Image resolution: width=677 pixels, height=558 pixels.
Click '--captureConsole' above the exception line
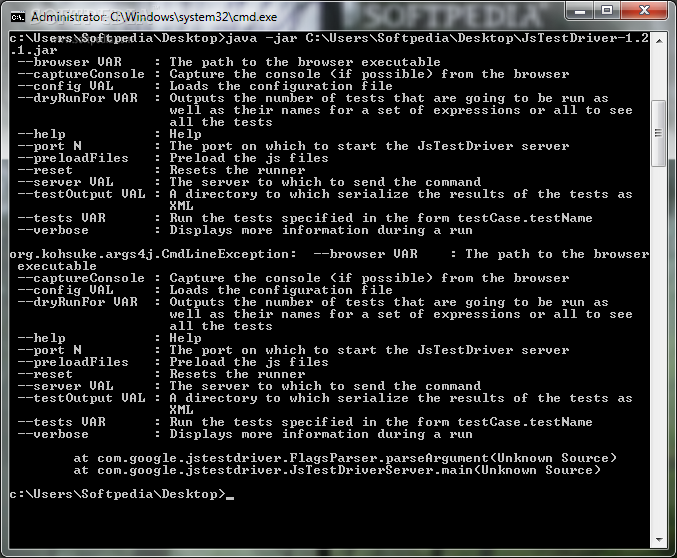coord(81,74)
